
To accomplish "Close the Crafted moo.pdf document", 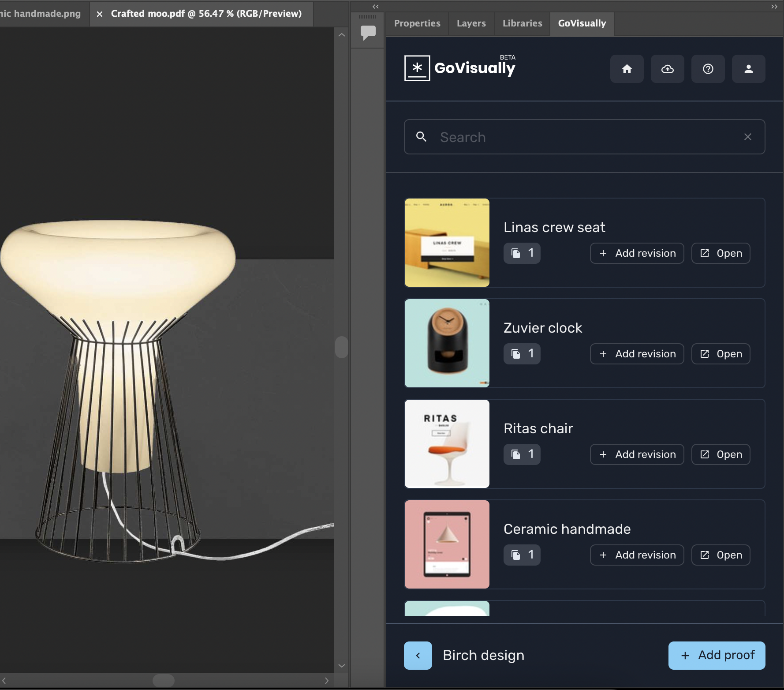I will 99,14.
